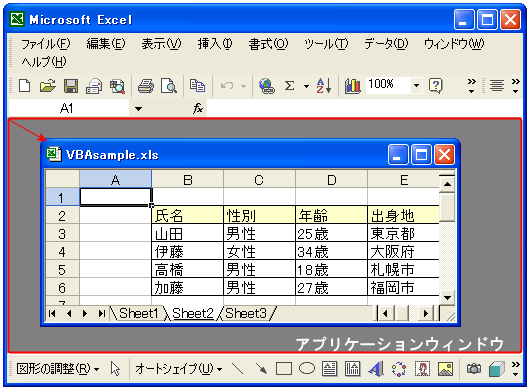Open the 書式(O) menu

[268, 44]
